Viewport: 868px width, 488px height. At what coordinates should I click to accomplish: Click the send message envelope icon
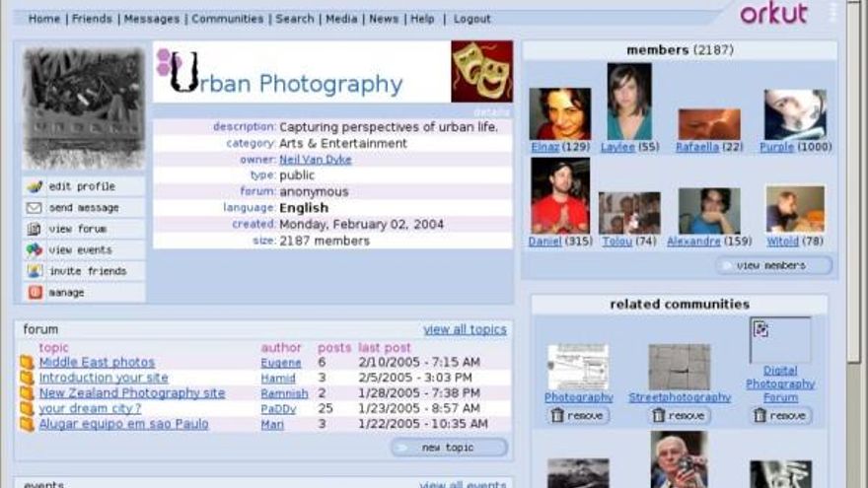(x=35, y=208)
